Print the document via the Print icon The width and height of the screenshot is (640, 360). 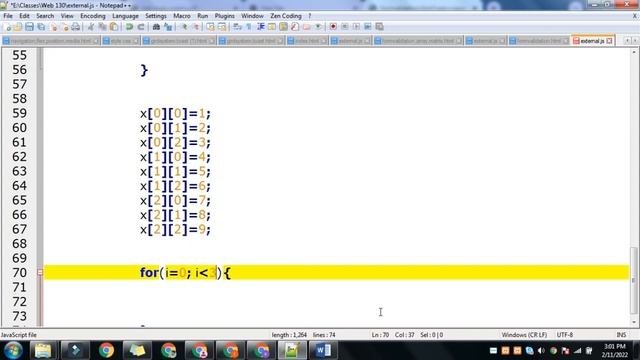click(x=76, y=27)
